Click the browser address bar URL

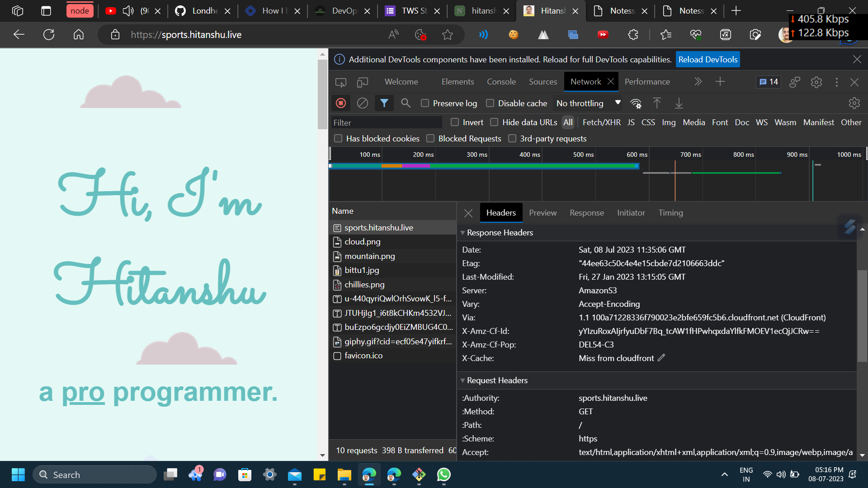pyautogui.click(x=186, y=35)
